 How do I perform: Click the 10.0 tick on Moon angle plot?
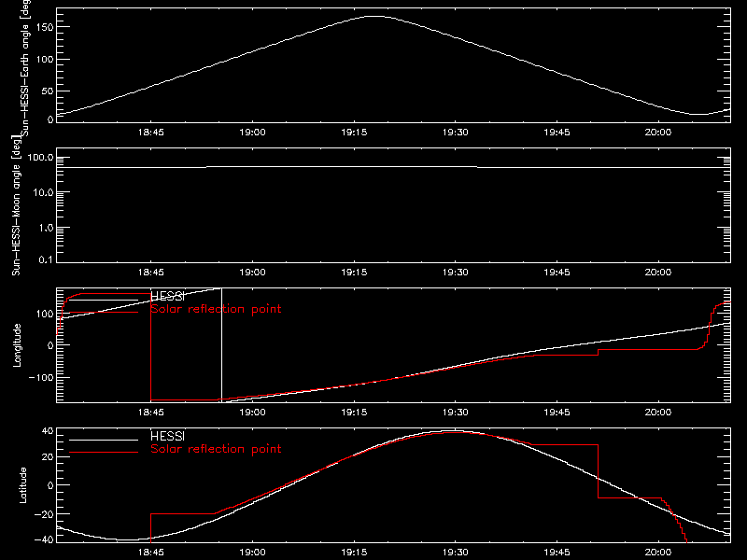coord(43,192)
